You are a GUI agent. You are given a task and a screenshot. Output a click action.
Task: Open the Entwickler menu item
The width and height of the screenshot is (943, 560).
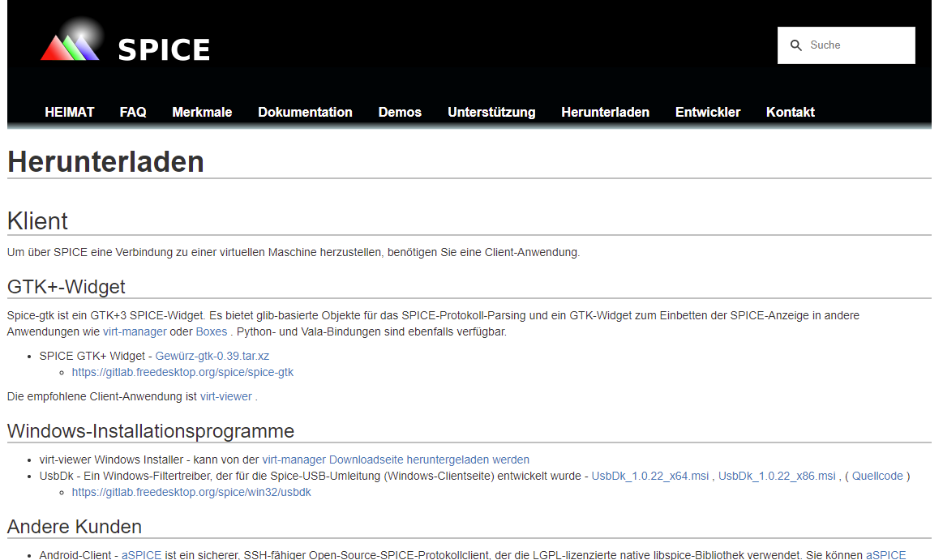(708, 113)
